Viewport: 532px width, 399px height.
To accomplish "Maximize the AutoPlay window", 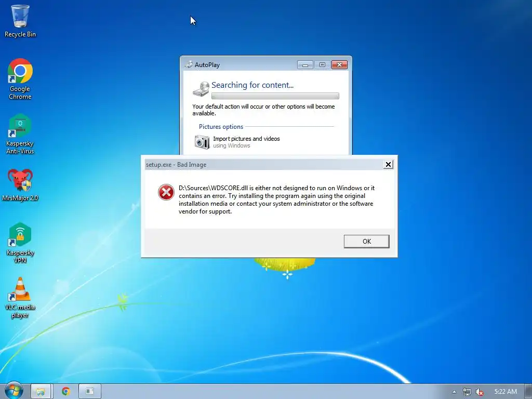I will click(x=322, y=65).
